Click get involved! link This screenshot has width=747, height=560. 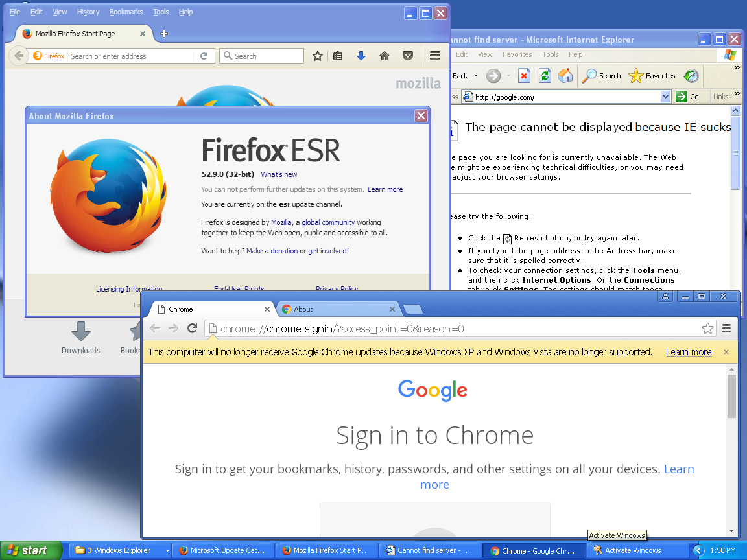tap(328, 251)
